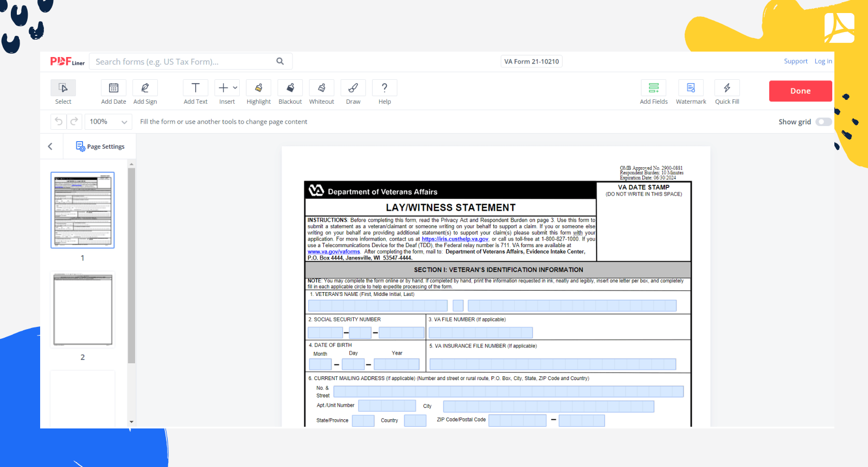This screenshot has height=467, width=868.
Task: Collapse the page thumbnails panel
Action: (50, 147)
